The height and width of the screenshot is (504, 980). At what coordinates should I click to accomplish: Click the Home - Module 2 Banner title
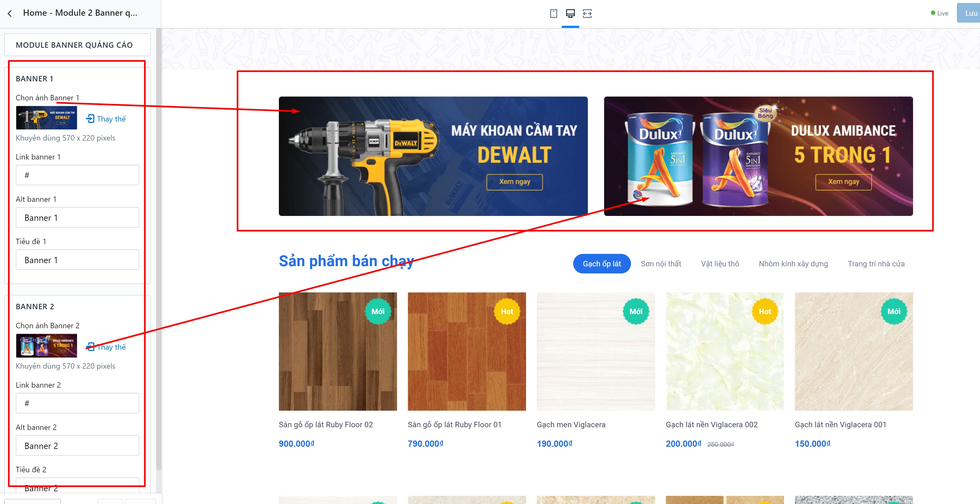coord(80,13)
